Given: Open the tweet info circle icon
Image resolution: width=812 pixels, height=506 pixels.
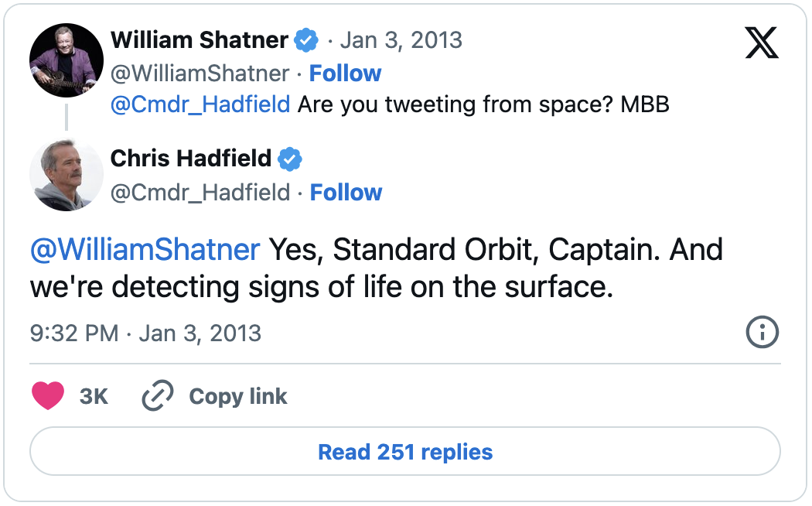Looking at the screenshot, I should coord(762,332).
